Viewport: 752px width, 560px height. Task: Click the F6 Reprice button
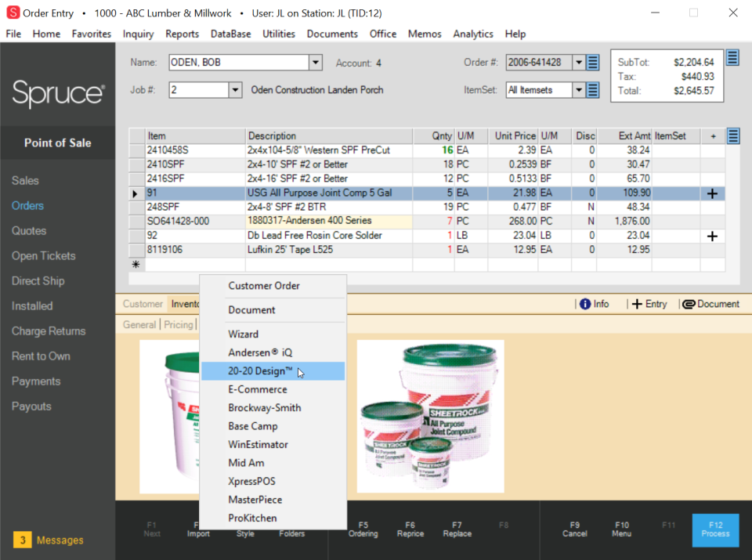[x=410, y=530]
